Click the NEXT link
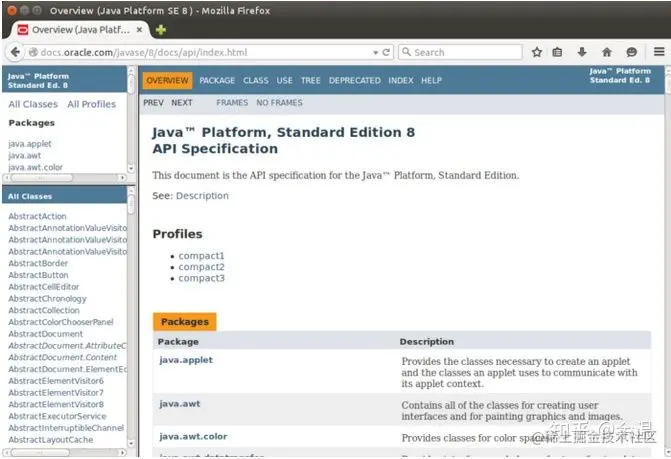 pyautogui.click(x=182, y=103)
